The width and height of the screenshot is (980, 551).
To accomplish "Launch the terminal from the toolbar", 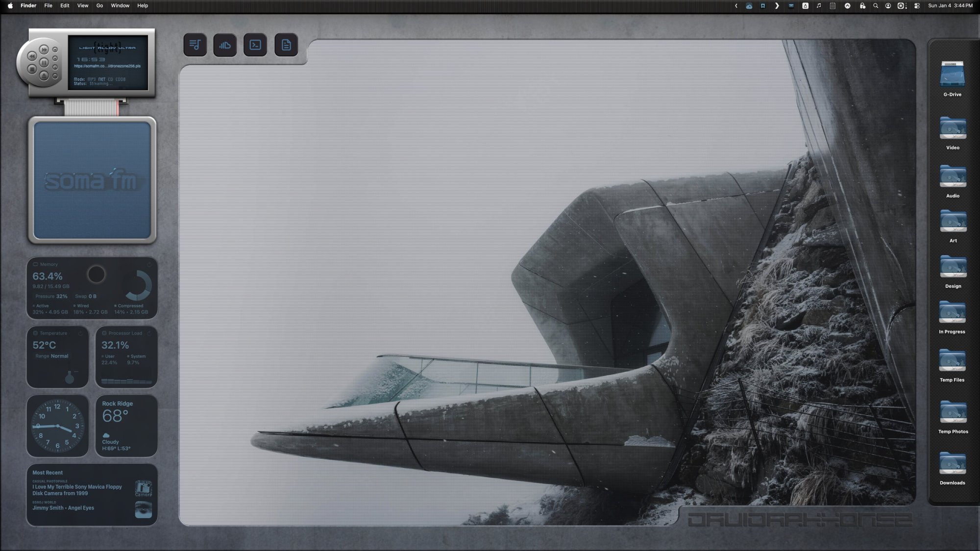I will pyautogui.click(x=256, y=45).
